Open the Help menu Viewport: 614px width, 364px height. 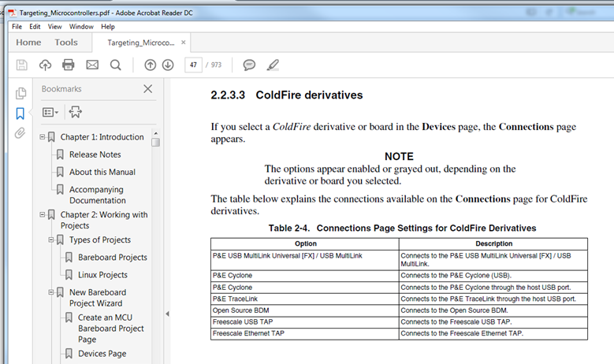coord(108,27)
